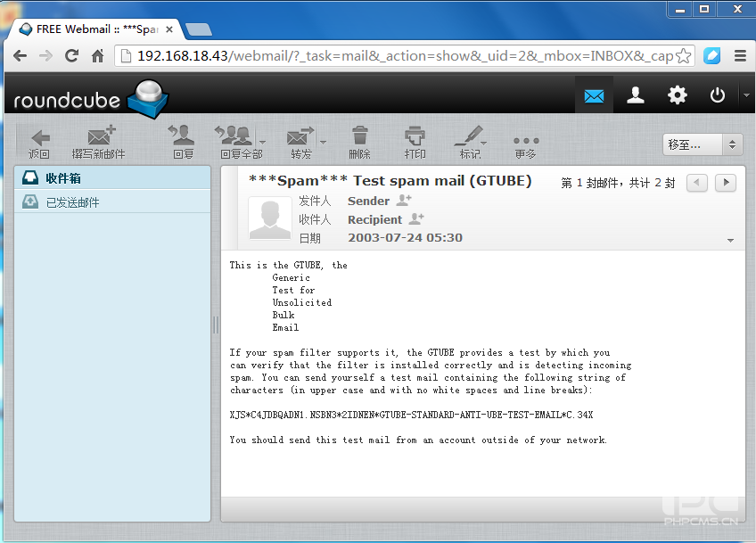
Task: Open the 更多 more actions menu
Action: pyautogui.click(x=525, y=146)
